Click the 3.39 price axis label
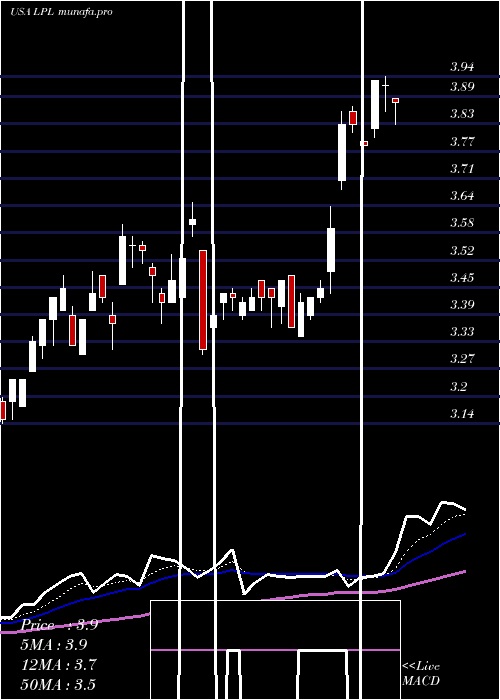500x700 pixels. pyautogui.click(x=462, y=305)
